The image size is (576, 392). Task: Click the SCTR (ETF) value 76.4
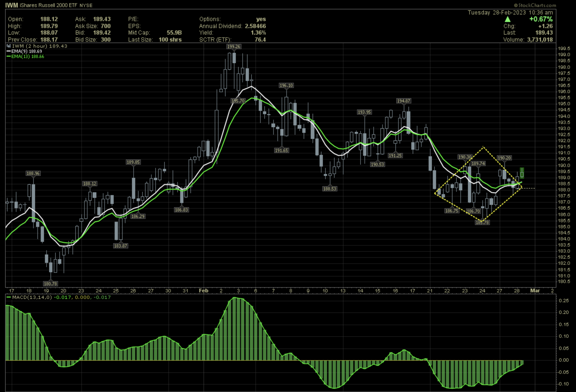[260, 40]
